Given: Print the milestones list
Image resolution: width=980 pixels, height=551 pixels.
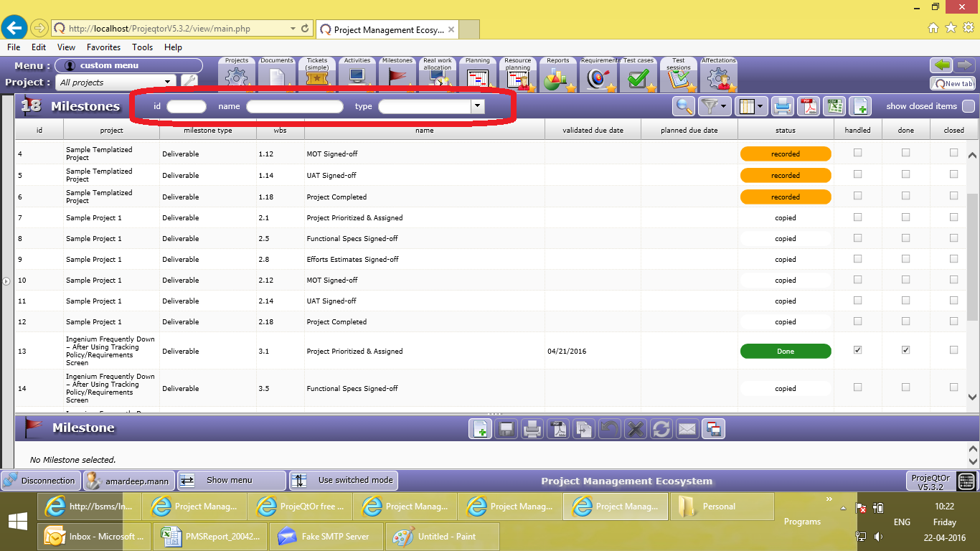Looking at the screenshot, I should pyautogui.click(x=782, y=106).
